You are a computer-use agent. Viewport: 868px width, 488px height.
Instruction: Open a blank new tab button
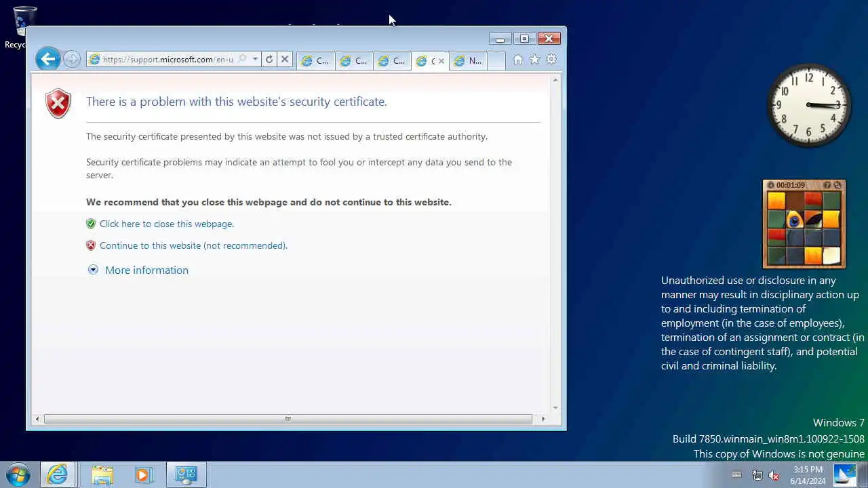tap(496, 60)
